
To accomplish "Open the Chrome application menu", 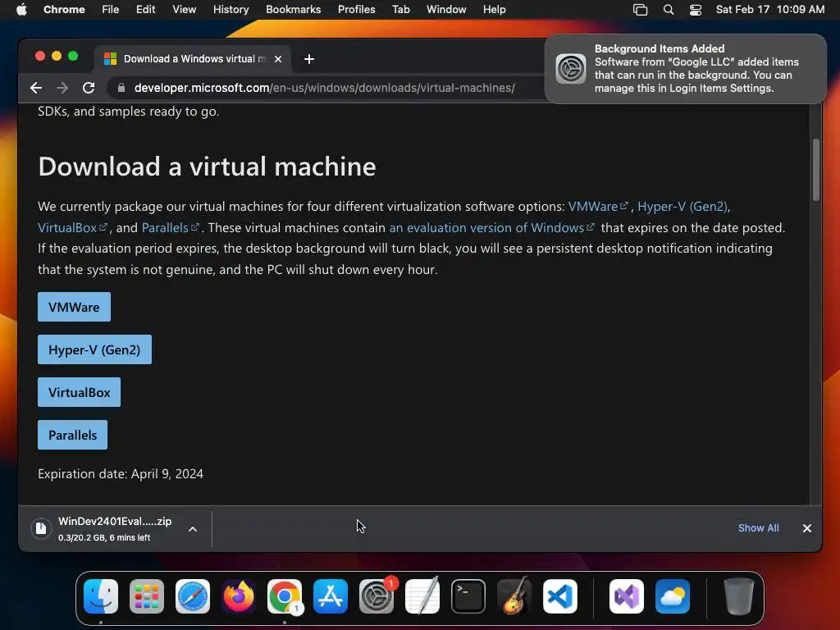I will point(64,10).
